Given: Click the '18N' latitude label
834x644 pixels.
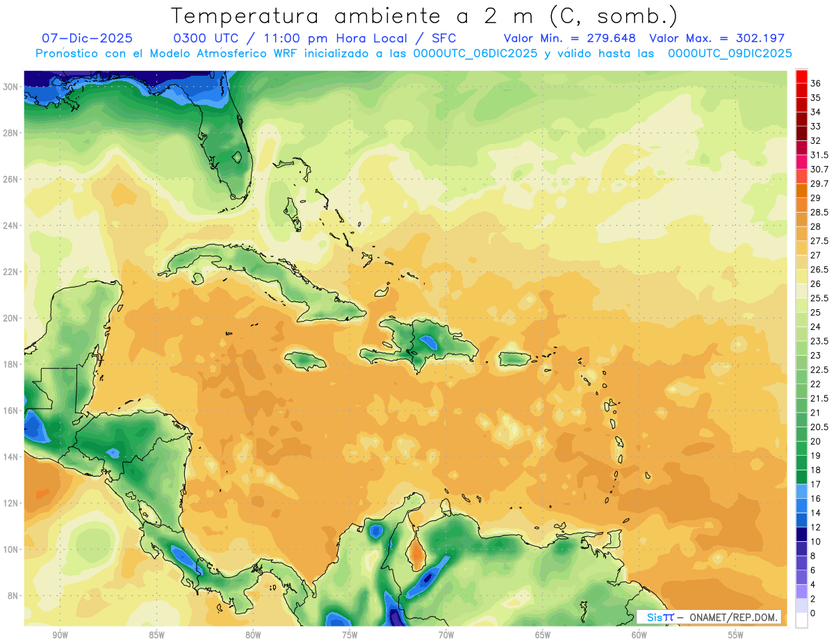Looking at the screenshot, I should pos(10,364).
